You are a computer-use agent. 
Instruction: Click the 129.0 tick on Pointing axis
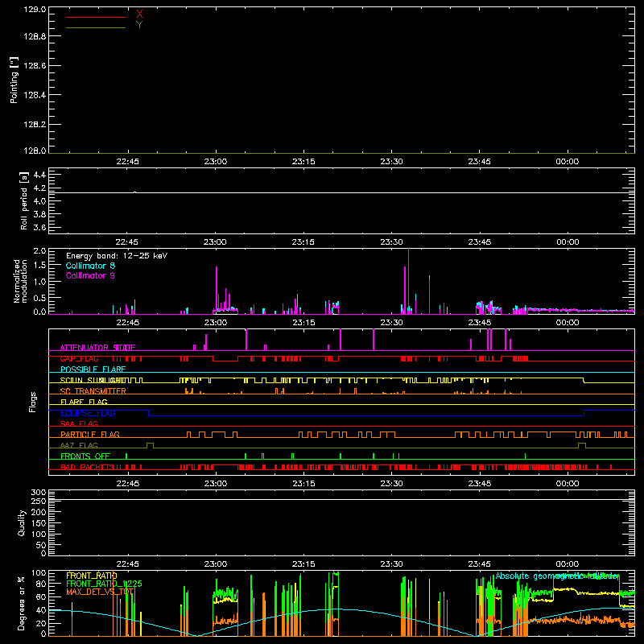[x=35, y=9]
